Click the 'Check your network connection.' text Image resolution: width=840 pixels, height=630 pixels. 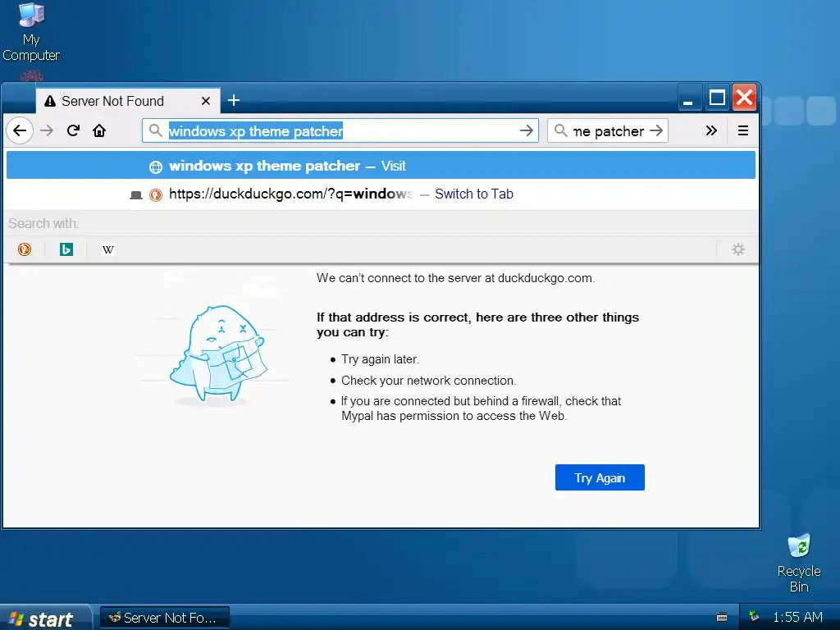[428, 381]
